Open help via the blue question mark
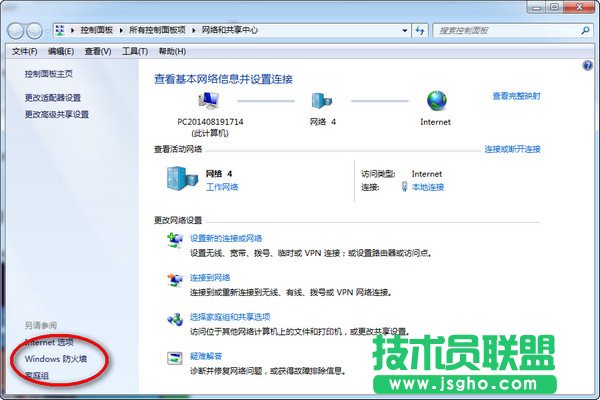 [587, 66]
